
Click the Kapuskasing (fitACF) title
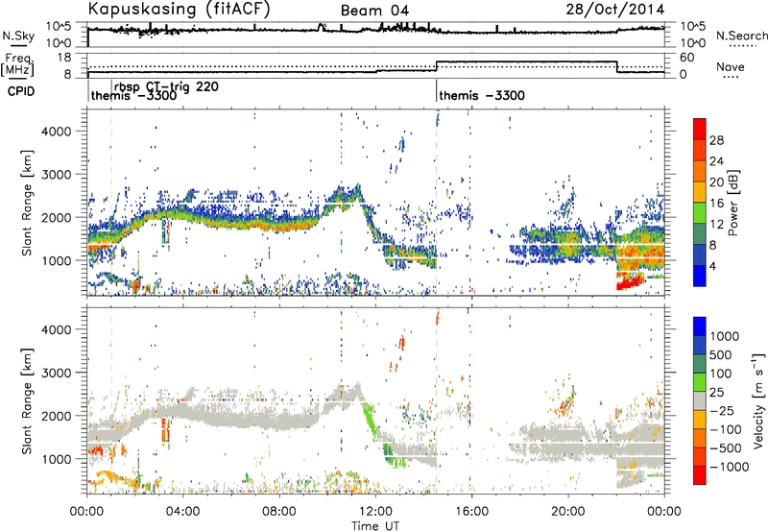tap(179, 9)
